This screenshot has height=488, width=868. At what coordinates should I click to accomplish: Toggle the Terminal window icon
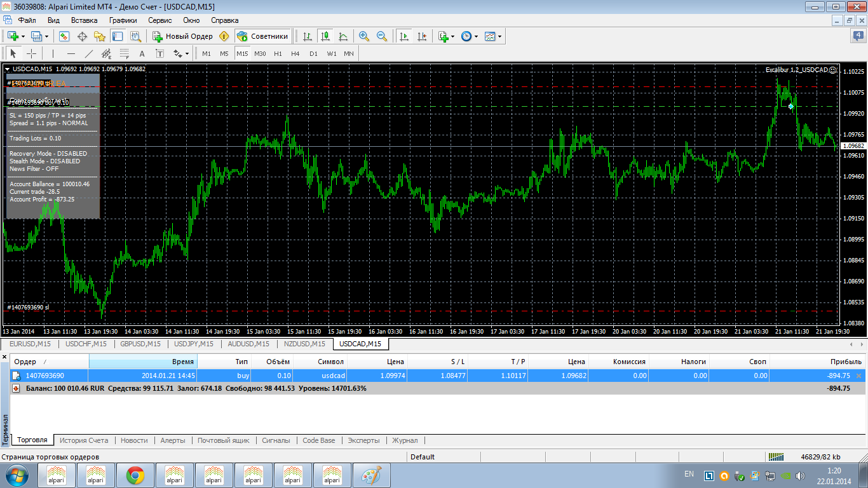117,36
